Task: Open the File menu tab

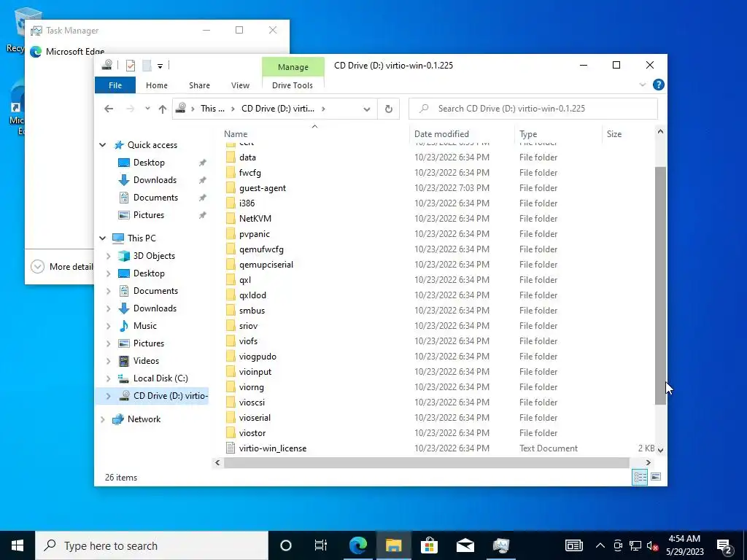Action: pyautogui.click(x=115, y=85)
